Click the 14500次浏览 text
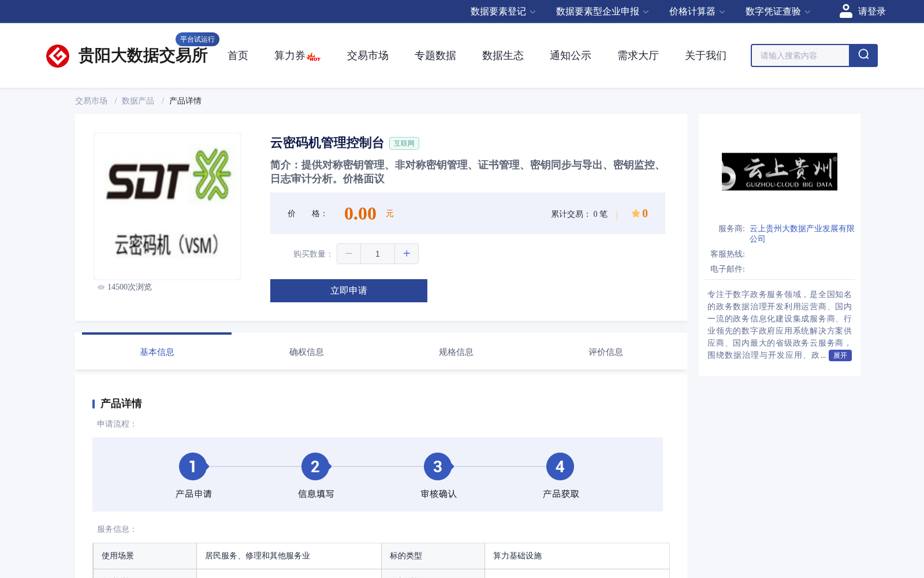Viewport: 924px width, 578px height. pos(129,287)
